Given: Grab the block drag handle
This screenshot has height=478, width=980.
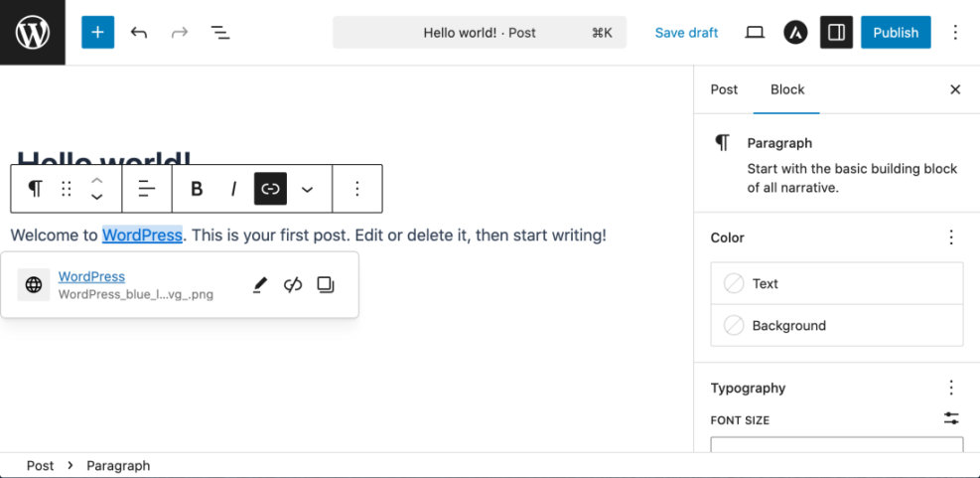Looking at the screenshot, I should [x=67, y=189].
